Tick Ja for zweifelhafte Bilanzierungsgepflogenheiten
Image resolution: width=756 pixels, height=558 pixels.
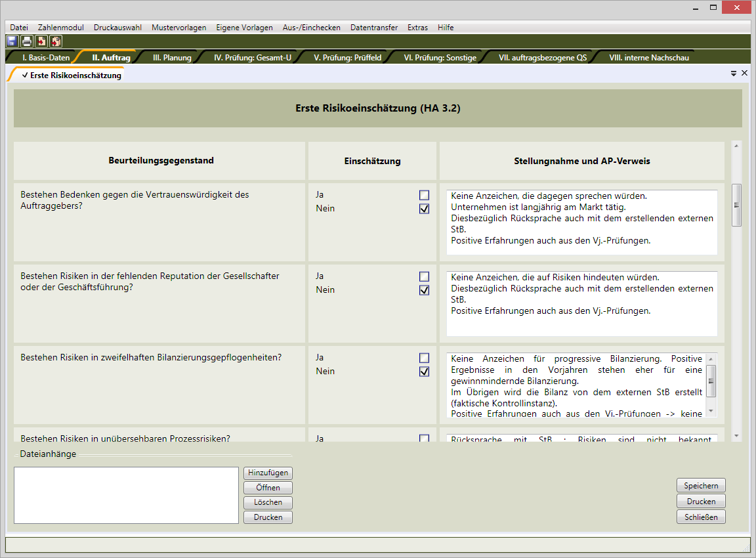(424, 358)
